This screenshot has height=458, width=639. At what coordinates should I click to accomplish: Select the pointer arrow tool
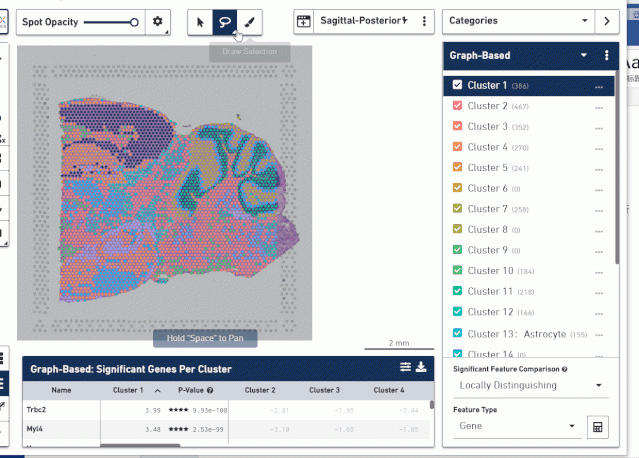point(201,21)
